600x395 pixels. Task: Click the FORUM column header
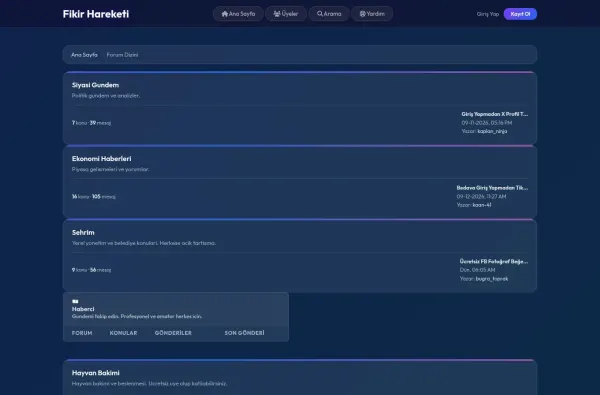click(x=82, y=333)
